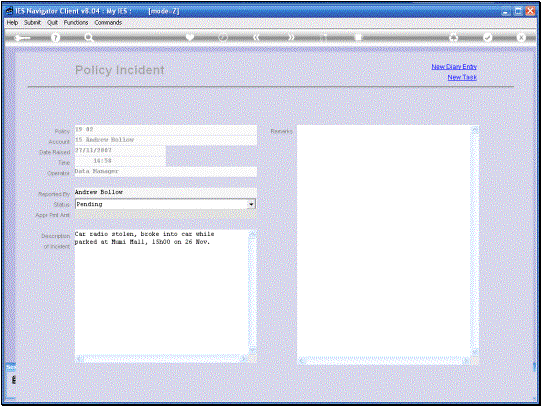Expand the Status dropdown showing Pending
Viewport: 541px width, 406px height.
tap(251, 204)
